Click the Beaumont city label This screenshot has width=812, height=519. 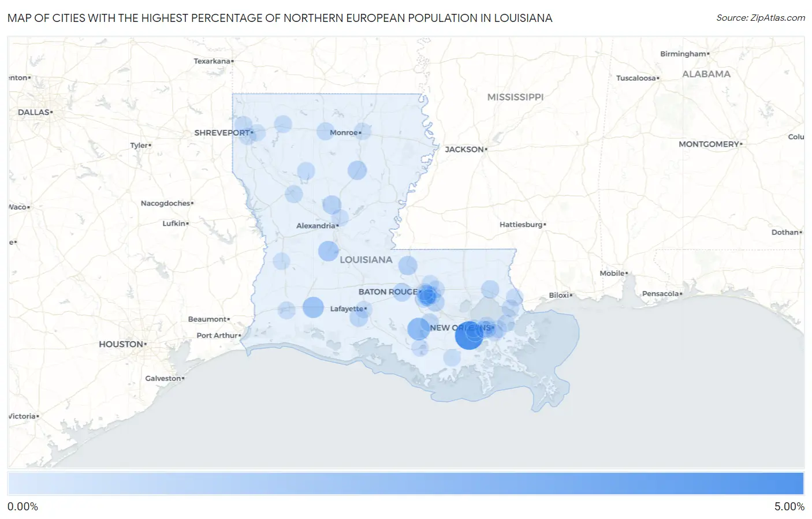[x=207, y=319]
